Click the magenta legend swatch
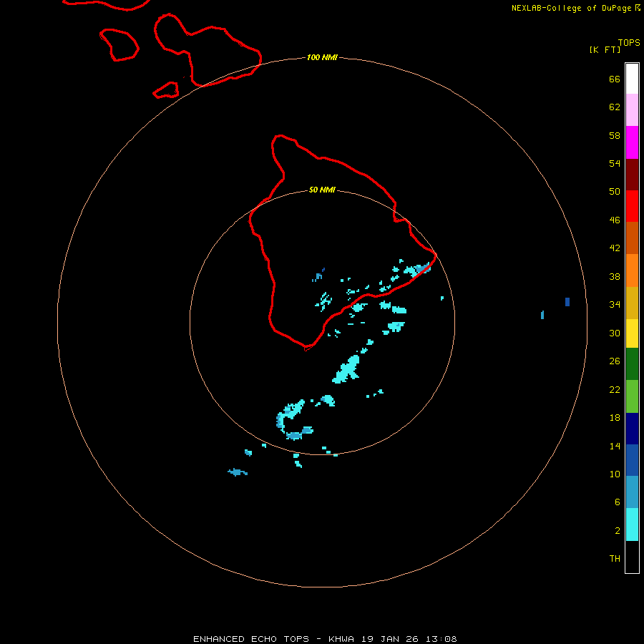This screenshot has width=644, height=644. [x=632, y=142]
